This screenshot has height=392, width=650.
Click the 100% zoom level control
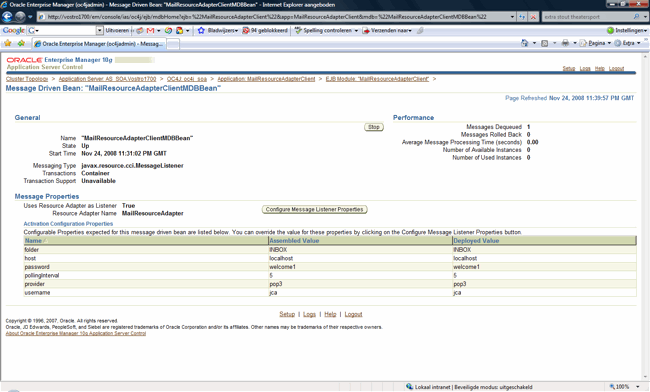(625, 387)
